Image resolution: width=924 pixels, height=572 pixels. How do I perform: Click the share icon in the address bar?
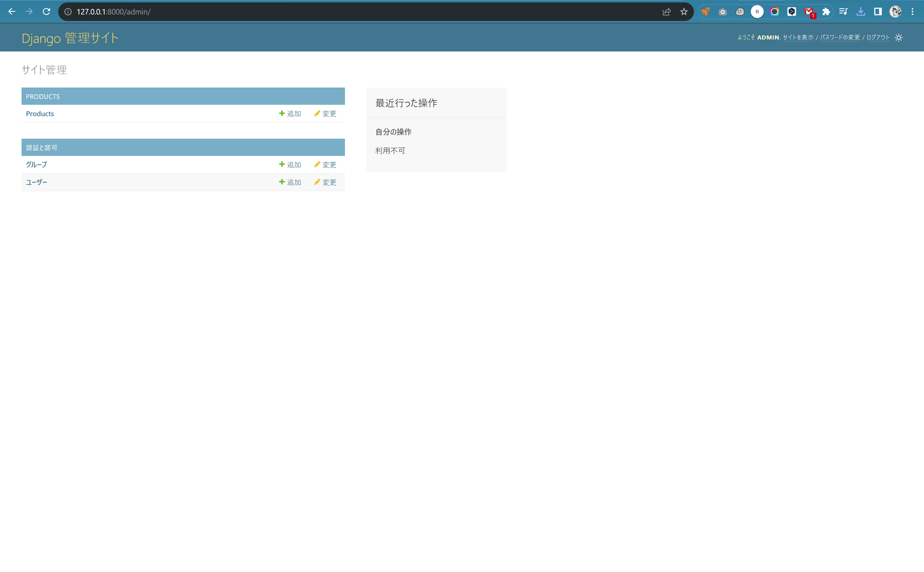coord(667,11)
